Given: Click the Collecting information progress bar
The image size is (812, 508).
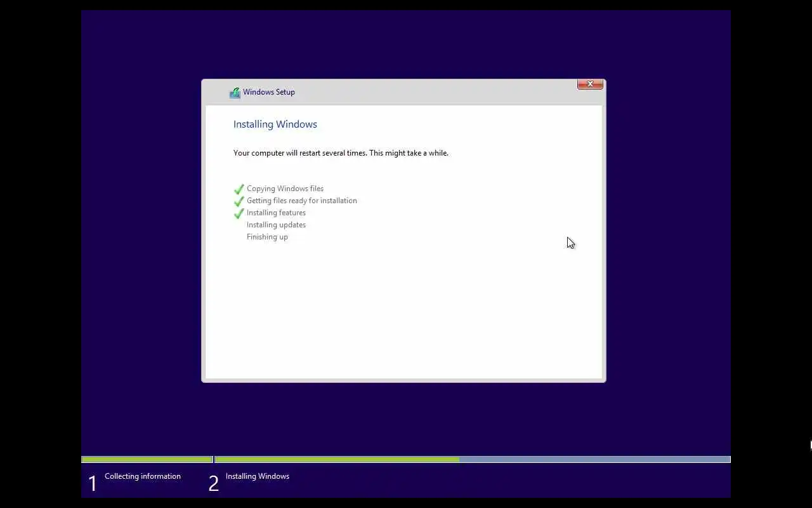Looking at the screenshot, I should [x=147, y=459].
